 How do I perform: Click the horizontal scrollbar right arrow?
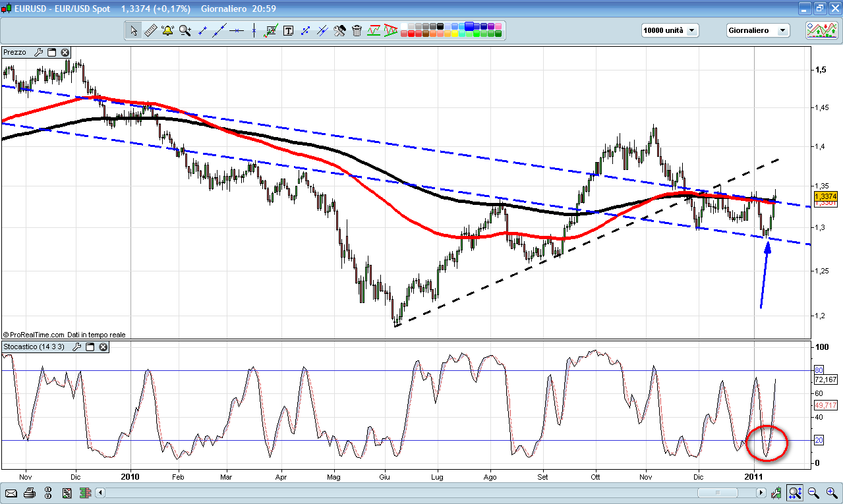(761, 493)
